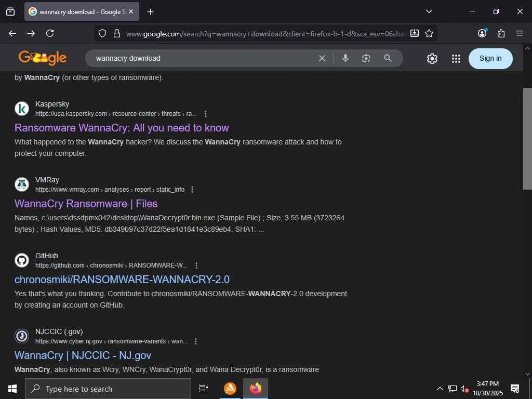The width and height of the screenshot is (532, 399).
Task: Click GitHub site favicon
Action: 22,260
